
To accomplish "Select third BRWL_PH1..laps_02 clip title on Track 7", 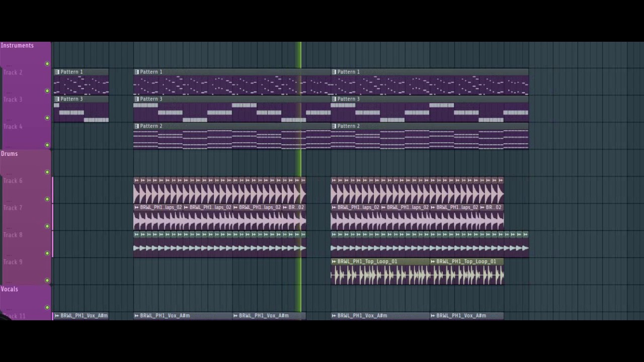I will pyautogui.click(x=260, y=207).
